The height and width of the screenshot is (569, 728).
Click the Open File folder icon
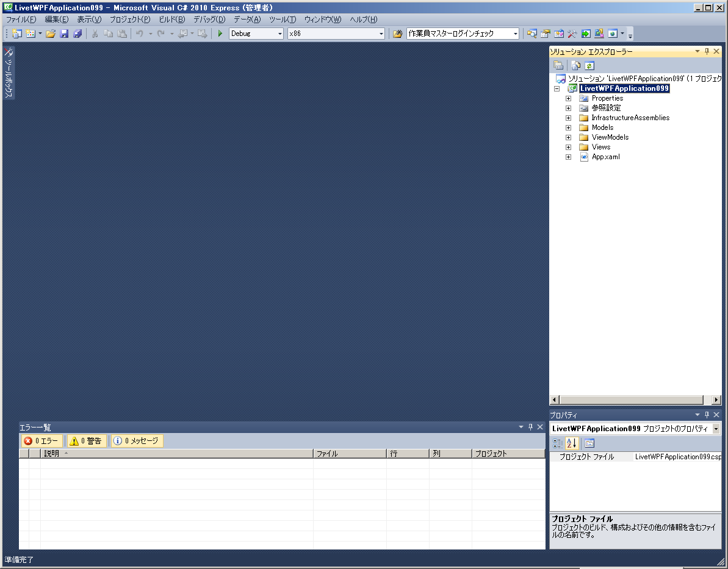point(51,34)
